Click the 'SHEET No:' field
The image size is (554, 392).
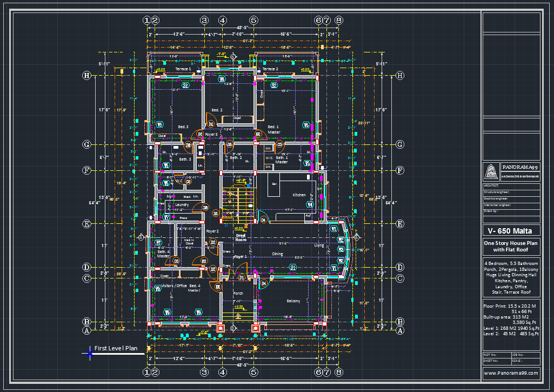click(x=497, y=361)
